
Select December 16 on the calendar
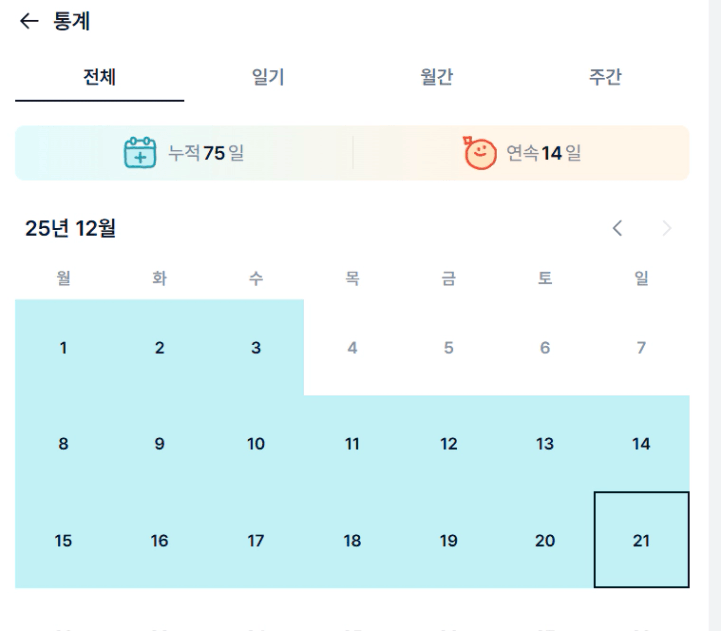click(160, 541)
